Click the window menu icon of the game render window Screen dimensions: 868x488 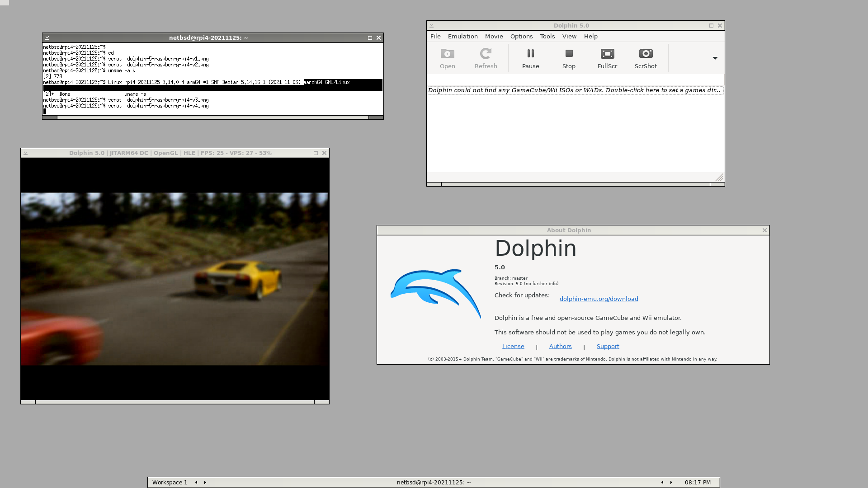point(25,153)
